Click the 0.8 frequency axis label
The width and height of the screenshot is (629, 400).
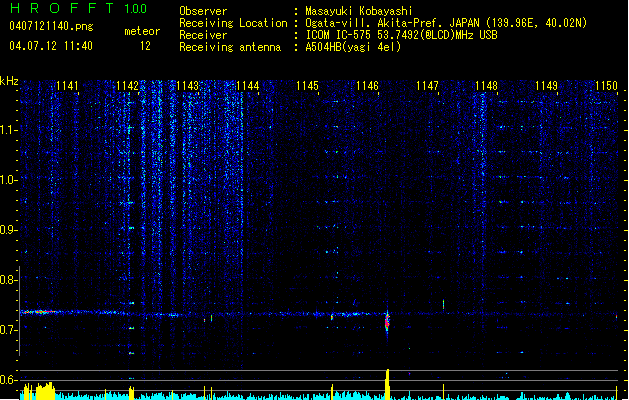click(8, 280)
